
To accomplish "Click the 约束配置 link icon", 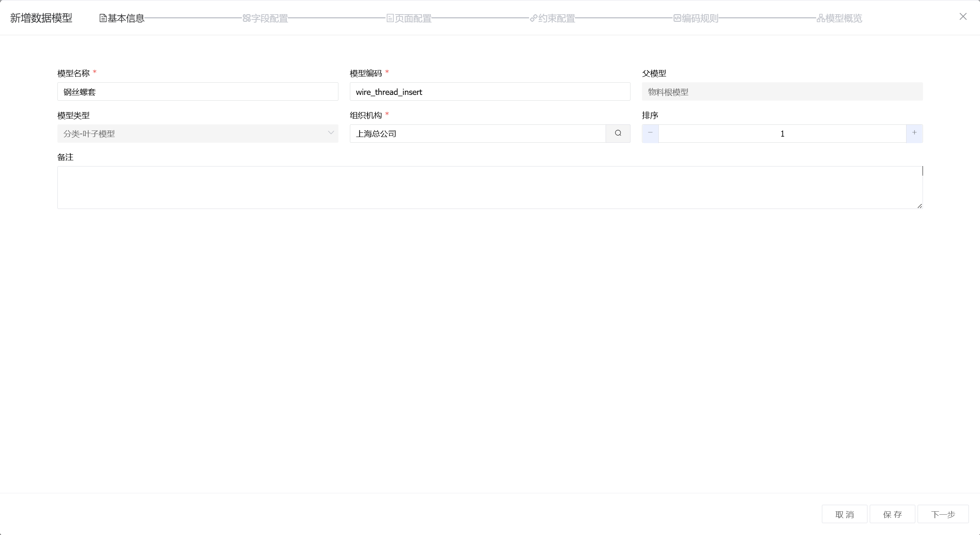I will tap(534, 18).
